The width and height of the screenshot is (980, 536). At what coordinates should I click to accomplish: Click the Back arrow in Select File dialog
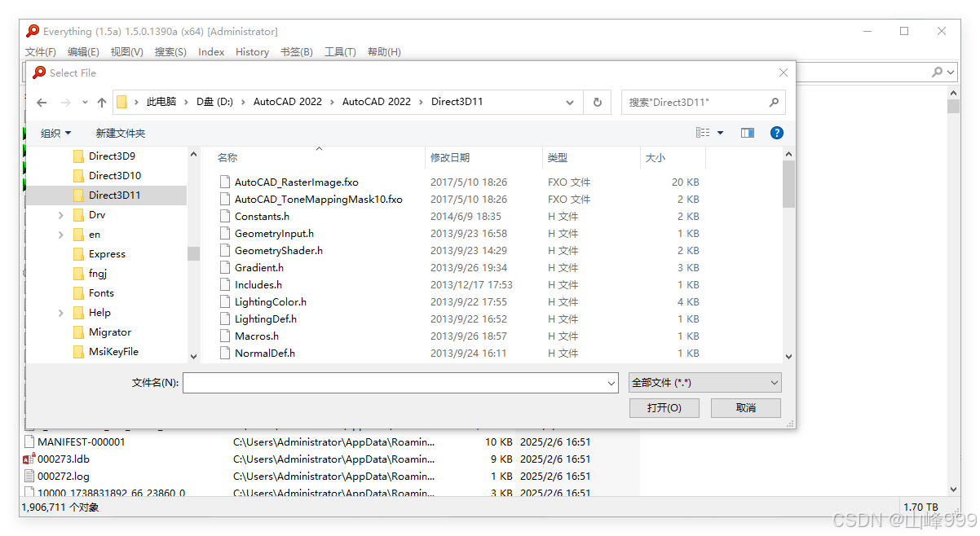coord(42,103)
